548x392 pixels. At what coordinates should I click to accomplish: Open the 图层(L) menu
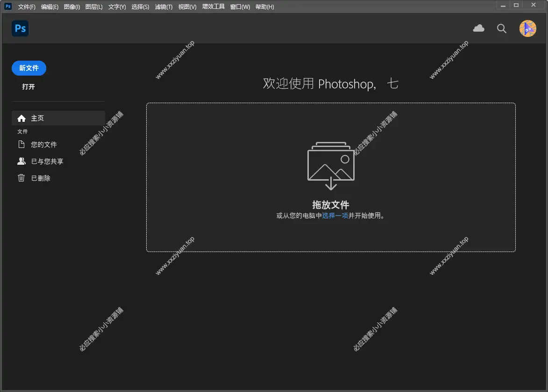click(x=94, y=7)
